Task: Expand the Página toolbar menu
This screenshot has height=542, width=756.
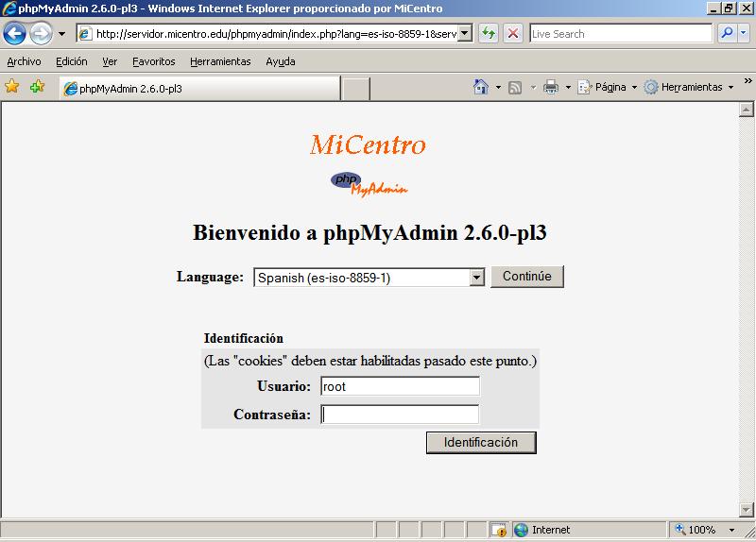Action: 608,87
